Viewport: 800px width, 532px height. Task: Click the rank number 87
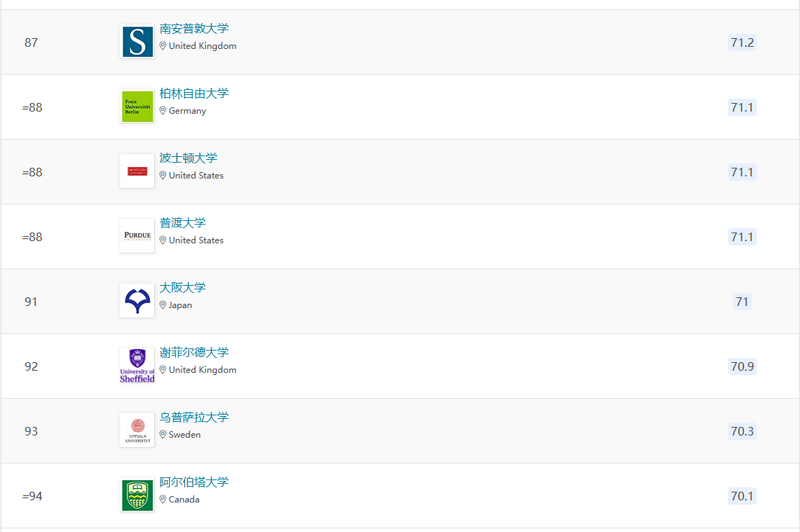[x=31, y=42]
